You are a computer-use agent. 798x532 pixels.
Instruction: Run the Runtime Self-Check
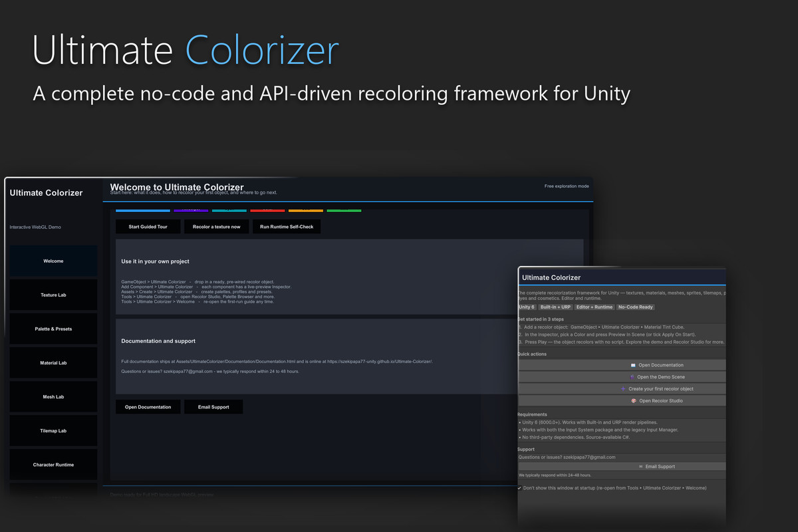(x=287, y=227)
